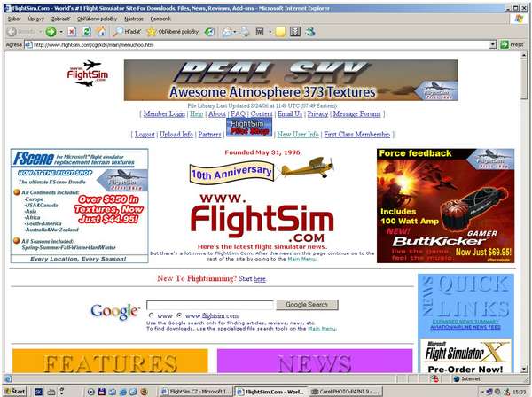Stop page loading with the red X icon
The height and width of the screenshot is (397, 532).
tap(72, 32)
